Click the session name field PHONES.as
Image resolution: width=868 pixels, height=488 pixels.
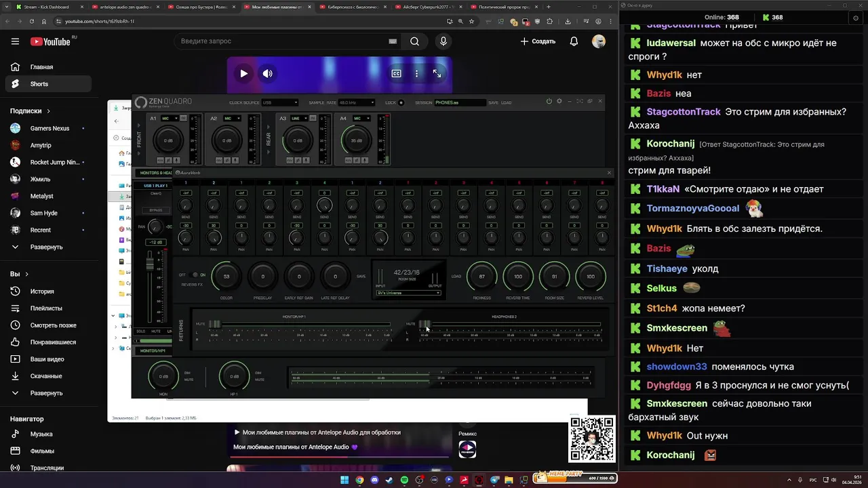460,102
